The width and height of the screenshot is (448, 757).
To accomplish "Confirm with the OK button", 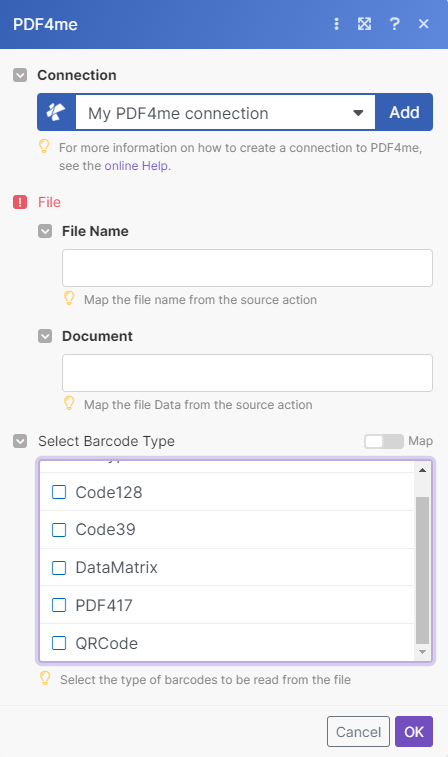I will (x=414, y=731).
